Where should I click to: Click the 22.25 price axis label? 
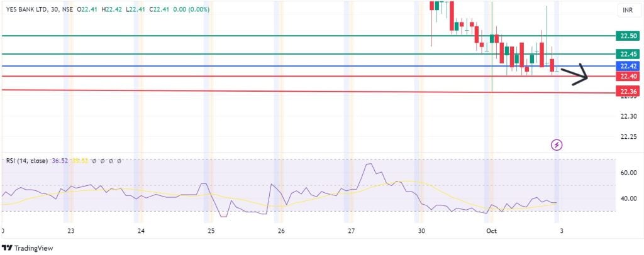(628, 136)
